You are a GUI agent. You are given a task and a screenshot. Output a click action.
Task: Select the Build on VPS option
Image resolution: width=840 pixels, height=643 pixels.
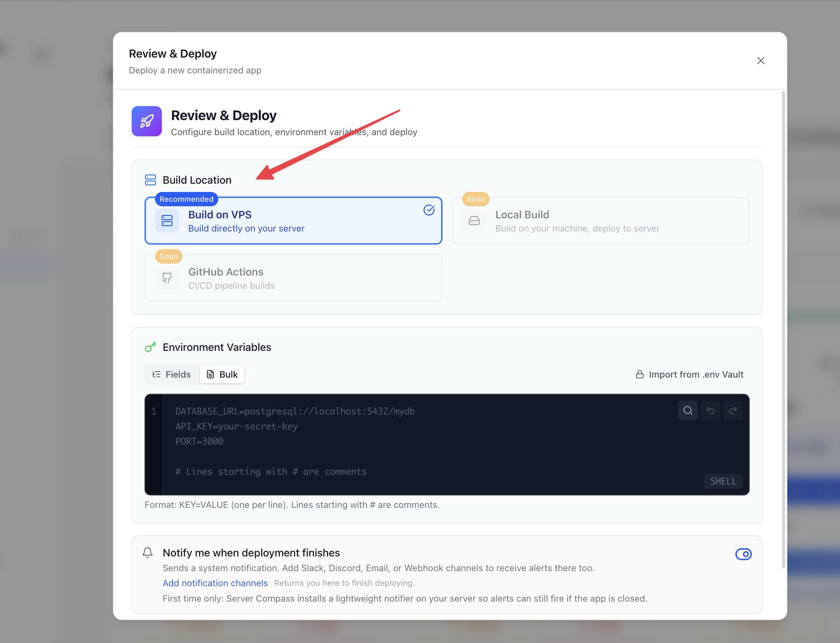[293, 220]
